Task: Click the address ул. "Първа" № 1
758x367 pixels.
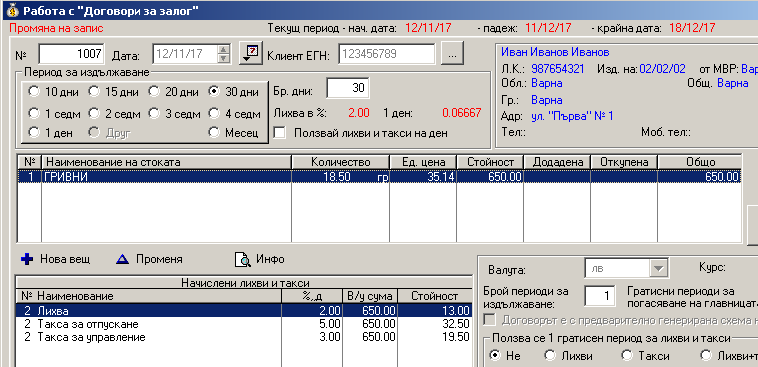Action: (x=572, y=116)
